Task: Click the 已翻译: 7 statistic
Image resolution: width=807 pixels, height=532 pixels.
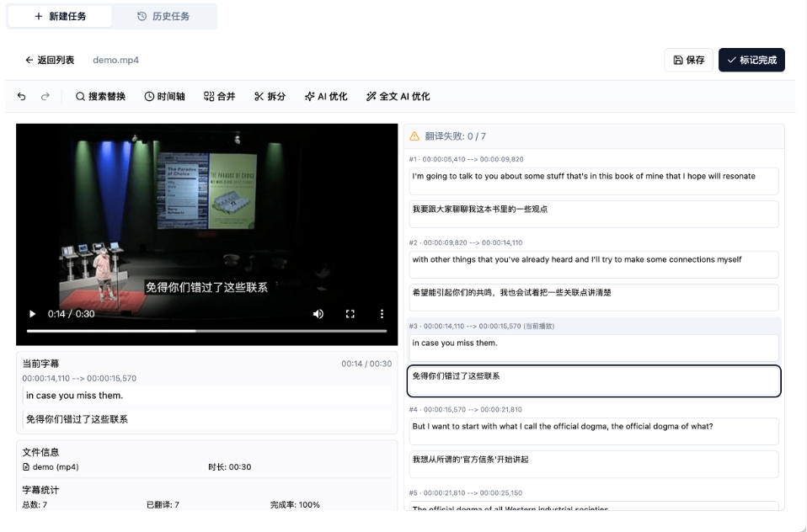Action: point(163,505)
